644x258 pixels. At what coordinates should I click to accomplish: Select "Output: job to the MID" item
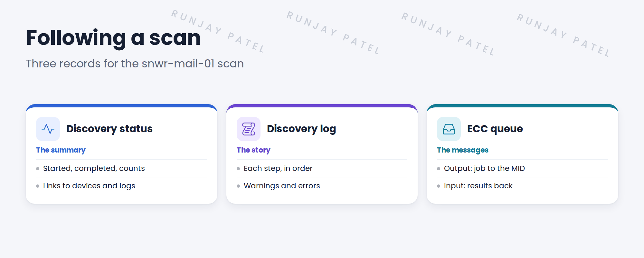(522, 168)
